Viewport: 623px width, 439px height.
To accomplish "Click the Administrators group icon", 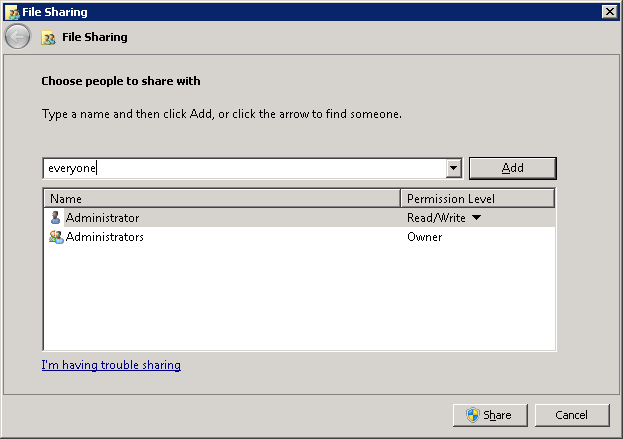I will pyautogui.click(x=55, y=237).
